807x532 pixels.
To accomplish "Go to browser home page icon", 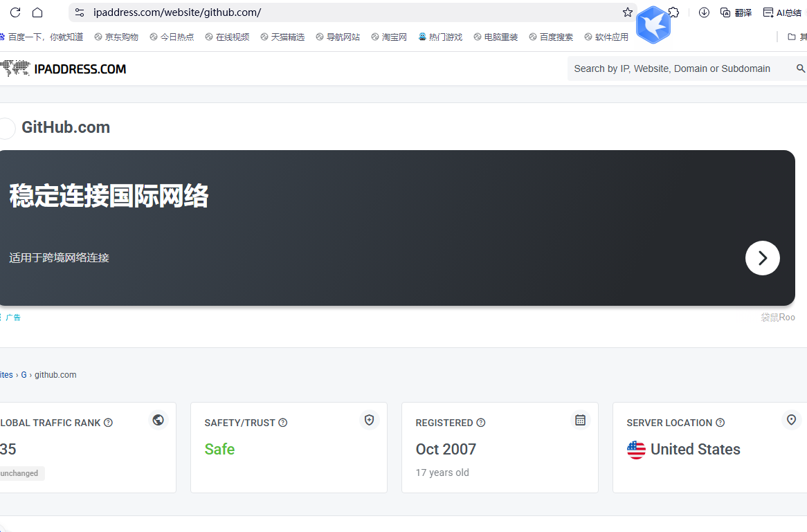I will pyautogui.click(x=37, y=12).
